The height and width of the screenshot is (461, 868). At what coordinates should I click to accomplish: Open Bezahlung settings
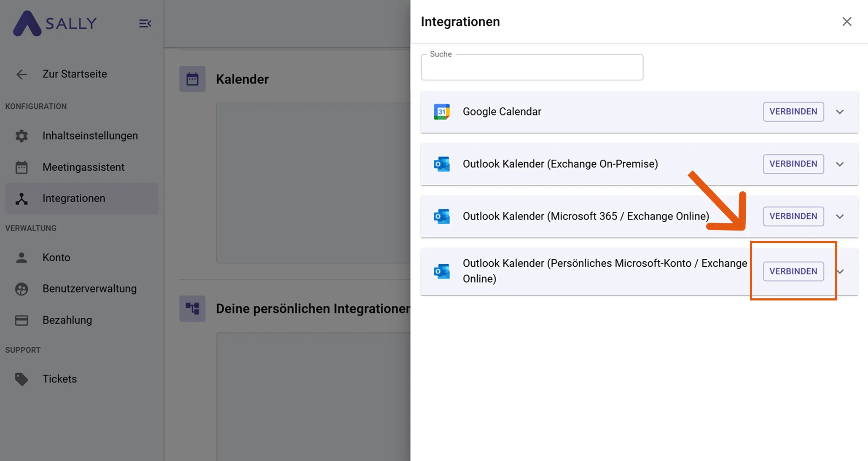point(82,320)
